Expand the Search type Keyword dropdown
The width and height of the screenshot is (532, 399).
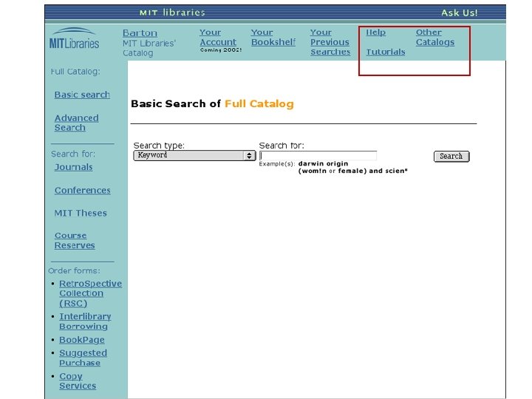click(x=194, y=155)
